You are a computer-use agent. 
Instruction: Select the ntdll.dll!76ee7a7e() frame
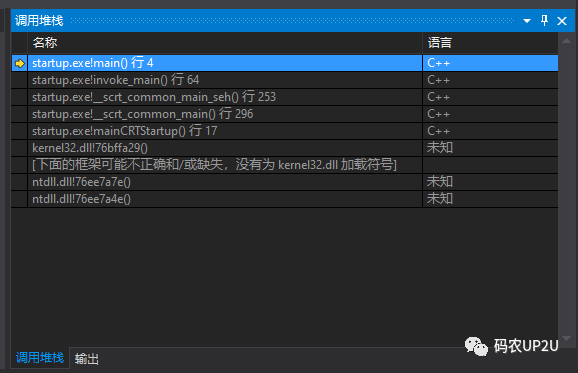(x=285, y=182)
